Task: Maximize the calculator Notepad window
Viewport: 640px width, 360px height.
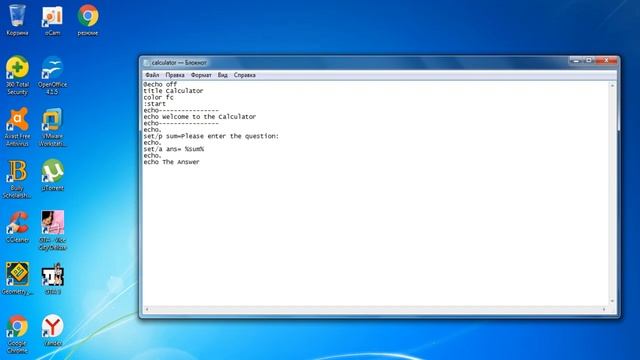Action: (589, 60)
